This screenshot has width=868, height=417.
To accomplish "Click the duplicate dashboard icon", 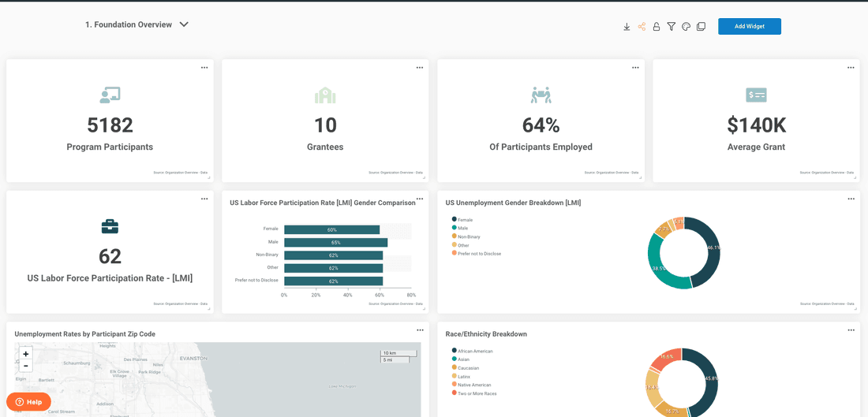I will [x=701, y=27].
